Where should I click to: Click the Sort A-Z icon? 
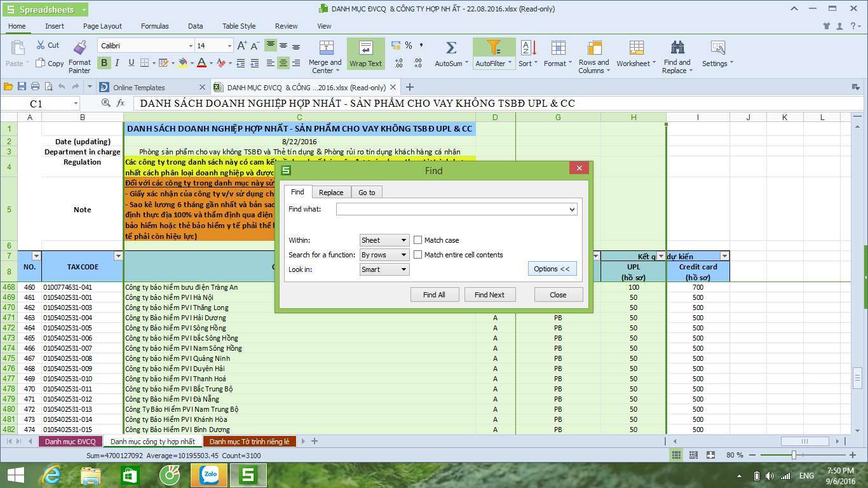tap(527, 48)
